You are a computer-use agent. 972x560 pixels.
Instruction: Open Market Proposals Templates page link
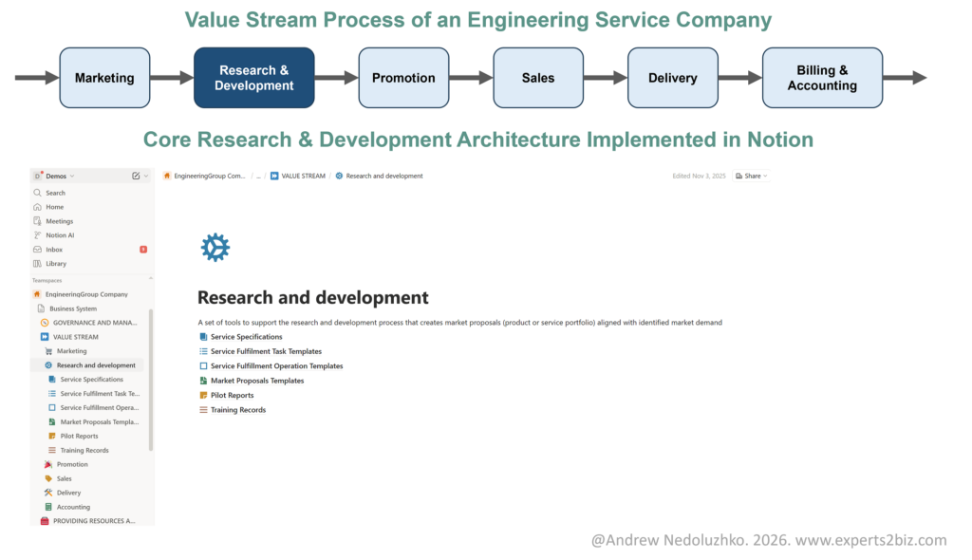coord(256,381)
